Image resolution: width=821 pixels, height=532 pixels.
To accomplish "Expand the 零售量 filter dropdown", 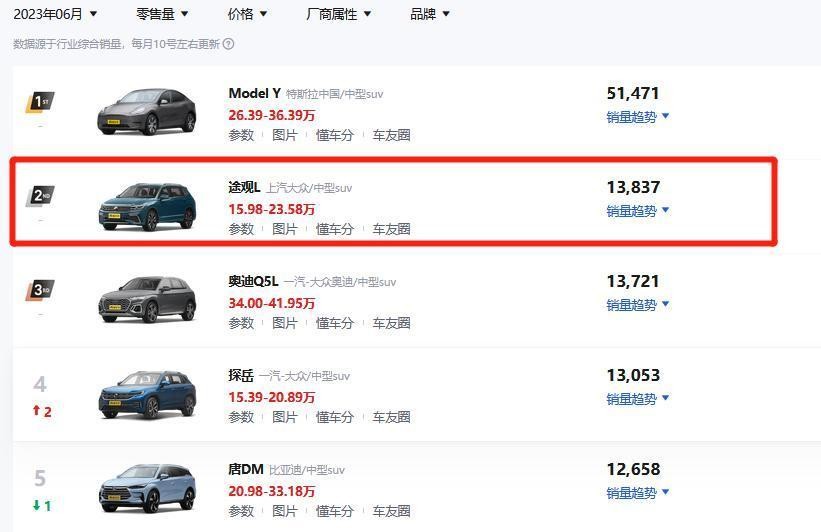I will click(162, 14).
